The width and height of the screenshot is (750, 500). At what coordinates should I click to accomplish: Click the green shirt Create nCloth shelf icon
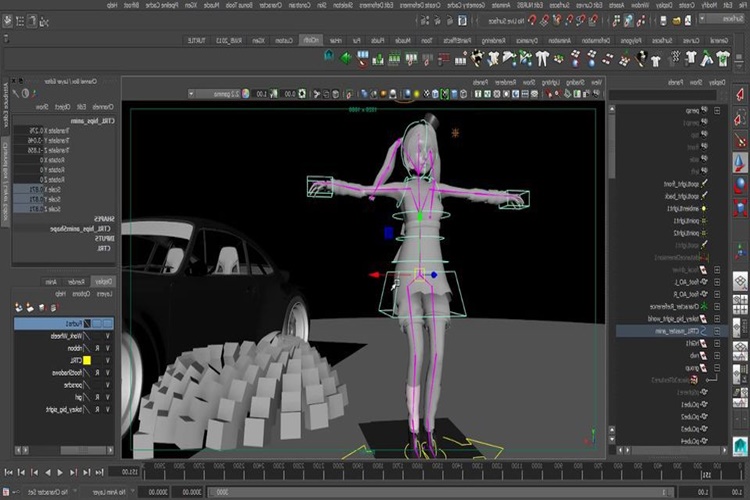click(723, 59)
